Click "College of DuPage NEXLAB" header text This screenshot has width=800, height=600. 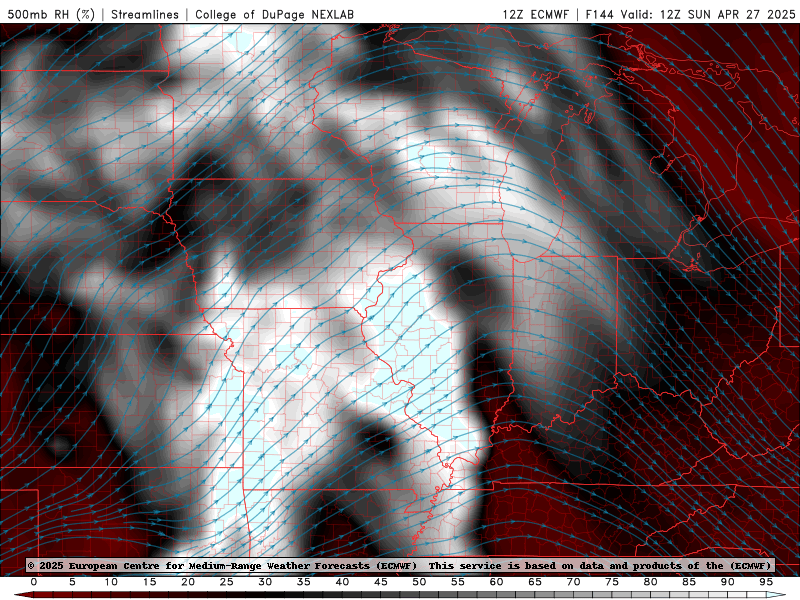tap(274, 14)
